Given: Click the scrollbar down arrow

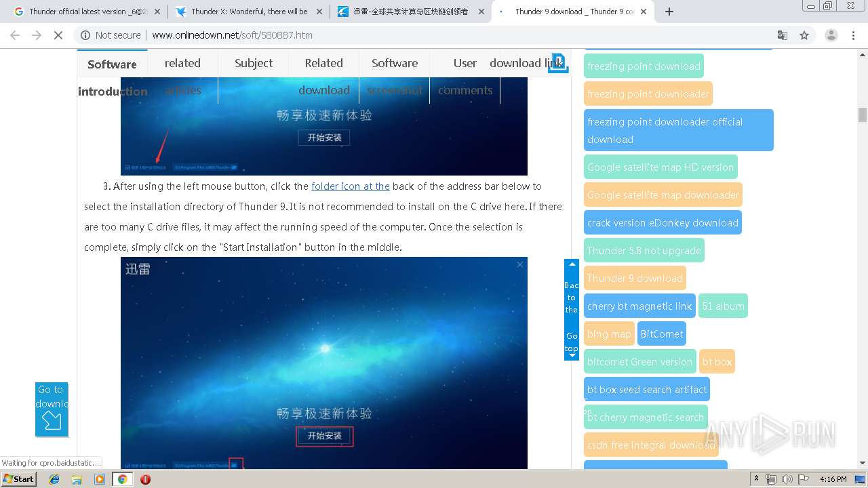Looking at the screenshot, I should tap(863, 464).
